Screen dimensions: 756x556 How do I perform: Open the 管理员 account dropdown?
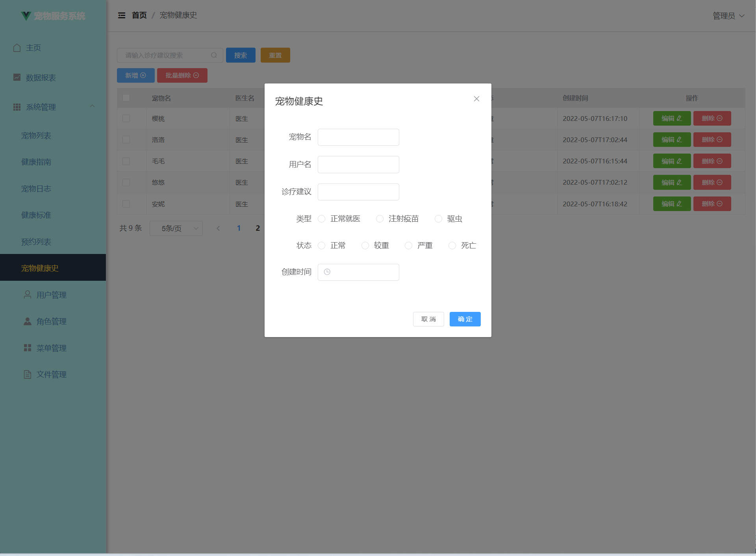[728, 16]
